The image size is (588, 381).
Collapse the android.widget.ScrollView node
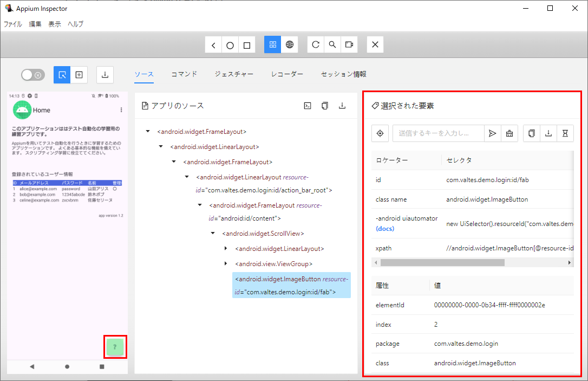tap(213, 234)
